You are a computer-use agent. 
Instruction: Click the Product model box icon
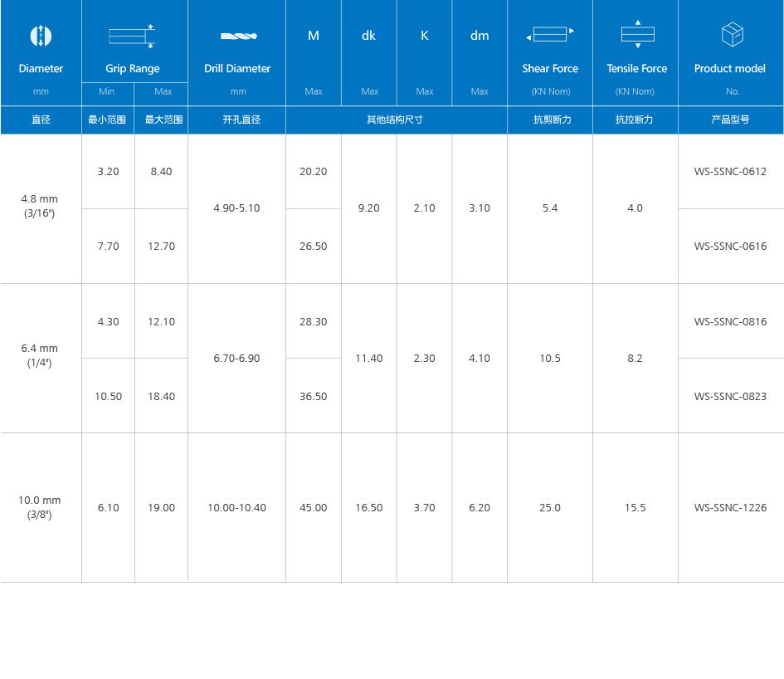(x=731, y=35)
